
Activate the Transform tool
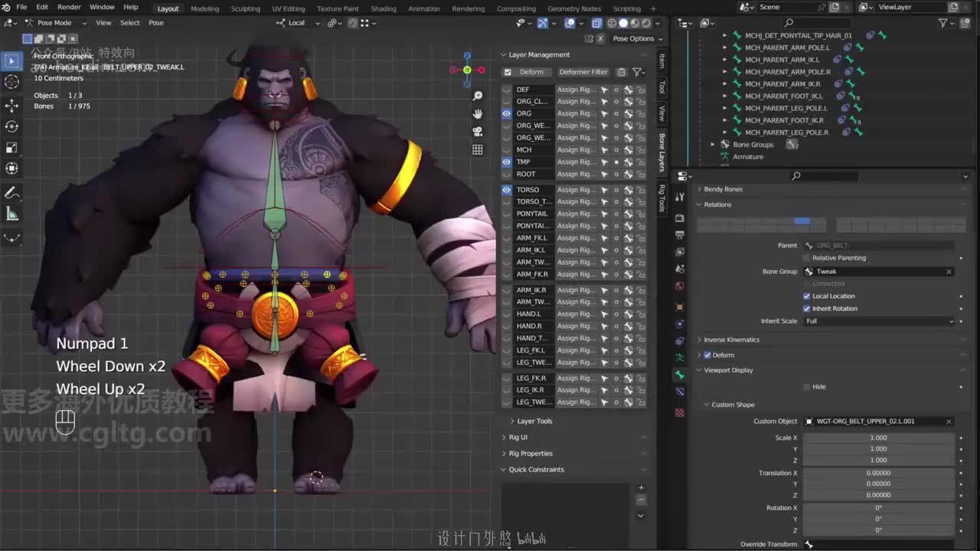pyautogui.click(x=12, y=168)
